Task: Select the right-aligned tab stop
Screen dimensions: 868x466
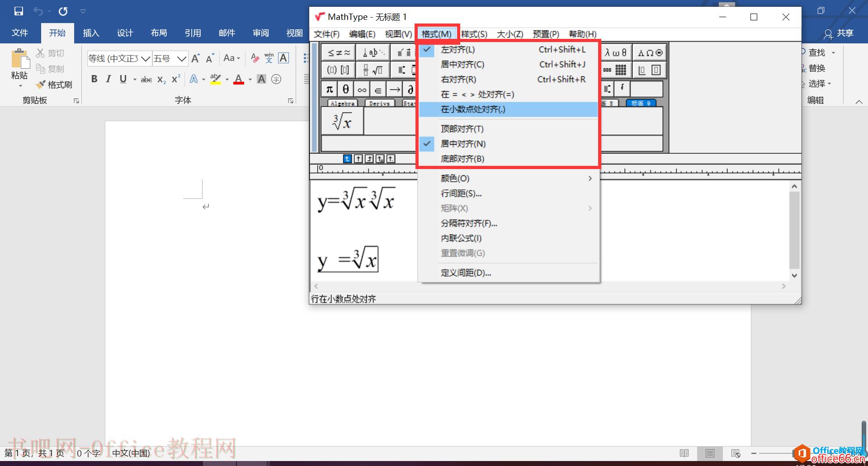Action: click(369, 159)
